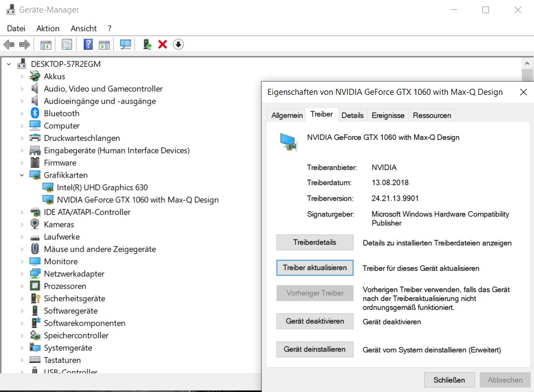534x392 pixels.
Task: Click the Treiberdetails button
Action: pos(314,242)
